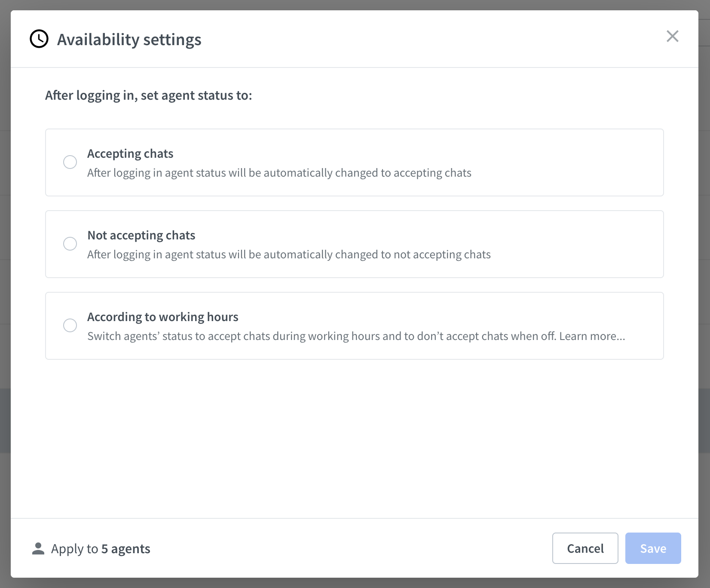Click the clock icon beside Availability settings
The height and width of the screenshot is (588, 710).
pyautogui.click(x=39, y=39)
